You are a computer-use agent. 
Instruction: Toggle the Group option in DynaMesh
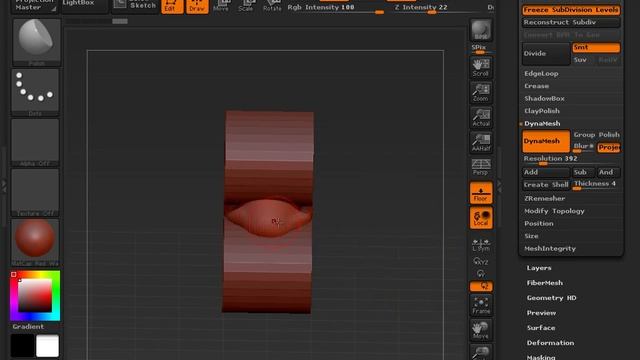click(x=584, y=135)
